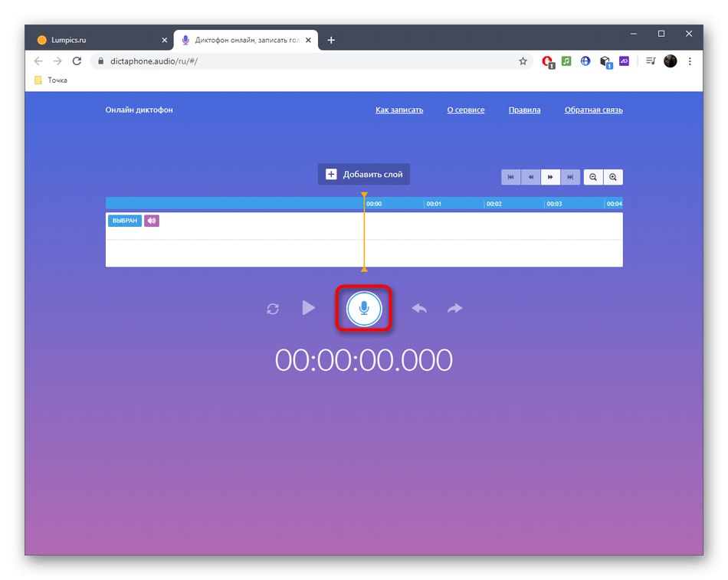728x580 pixels.
Task: Click the loop refresh arrows icon
Action: tap(273, 309)
